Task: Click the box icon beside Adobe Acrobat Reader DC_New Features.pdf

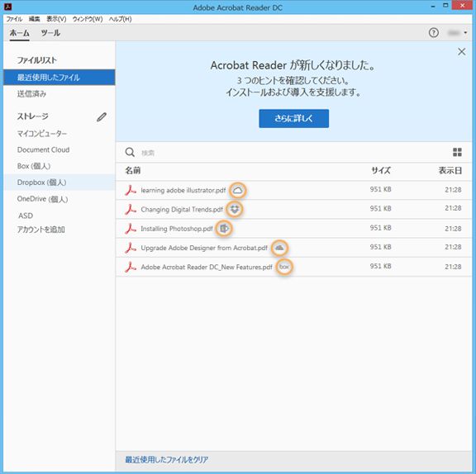Action: (x=284, y=267)
